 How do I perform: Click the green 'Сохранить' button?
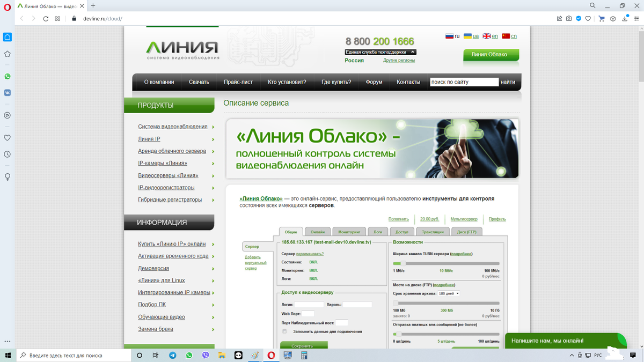[304, 345]
